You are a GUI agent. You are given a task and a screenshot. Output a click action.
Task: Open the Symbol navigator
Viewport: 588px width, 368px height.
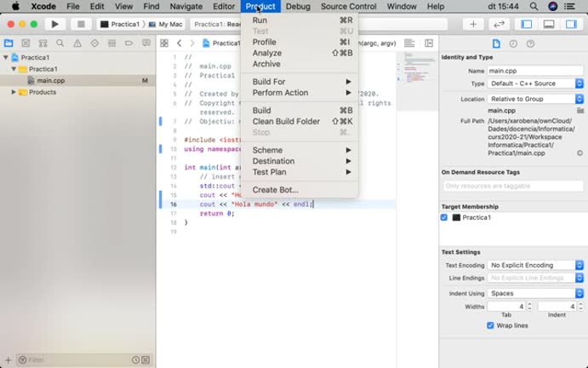point(43,43)
